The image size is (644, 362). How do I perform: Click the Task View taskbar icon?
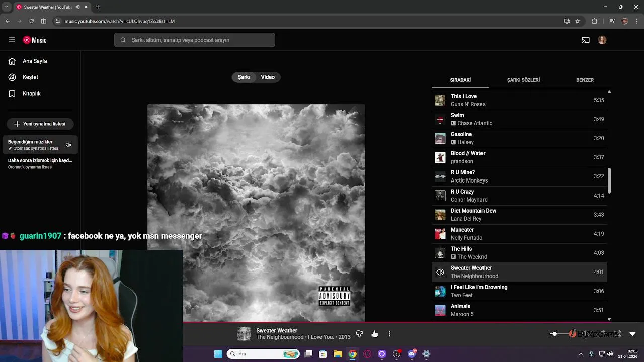pyautogui.click(x=308, y=354)
